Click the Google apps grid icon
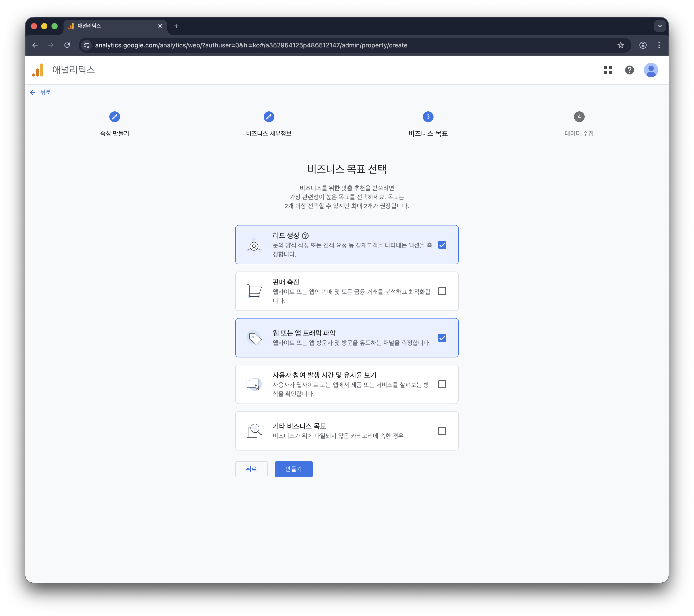Viewport: 694px width, 616px height. click(608, 70)
